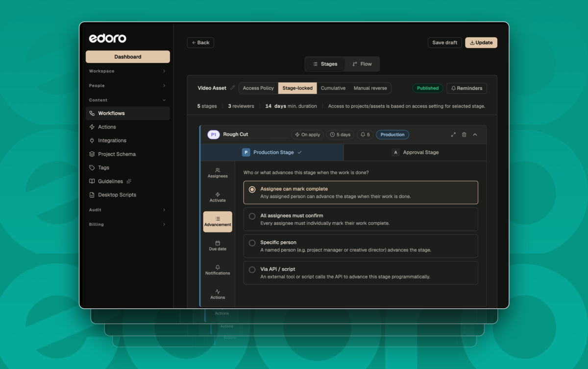Image resolution: width=588 pixels, height=369 pixels.
Task: Choose the 'All assignees must confirm' option
Action: click(361, 219)
